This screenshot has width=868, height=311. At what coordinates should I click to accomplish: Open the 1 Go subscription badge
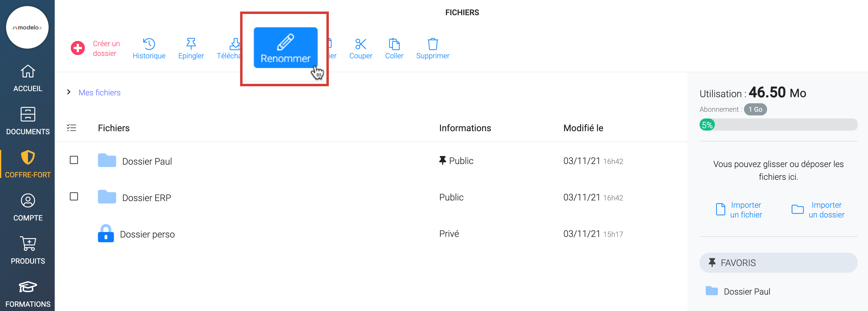[x=755, y=109]
